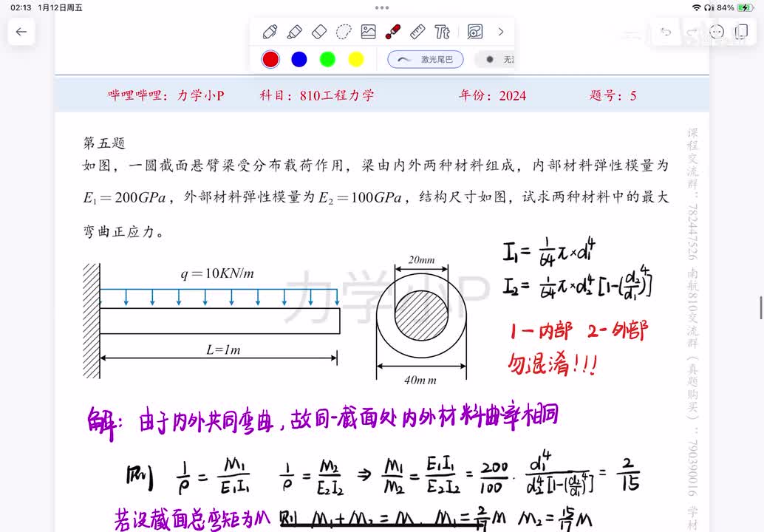Tap the hatched inner circle of cross-section
764x532 pixels.
[421, 316]
